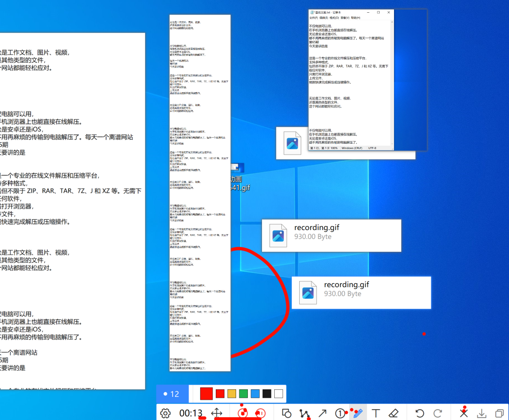
Task: Click the download/save recording button
Action: (x=482, y=413)
